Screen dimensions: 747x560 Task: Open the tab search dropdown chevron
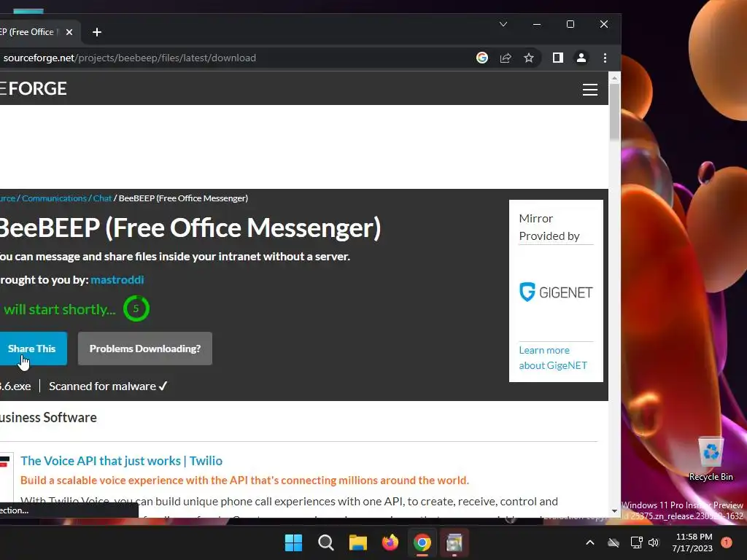pos(503,24)
